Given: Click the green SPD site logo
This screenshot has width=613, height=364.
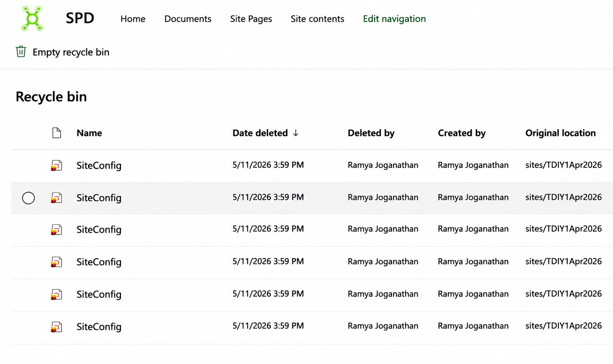Looking at the screenshot, I should [32, 18].
